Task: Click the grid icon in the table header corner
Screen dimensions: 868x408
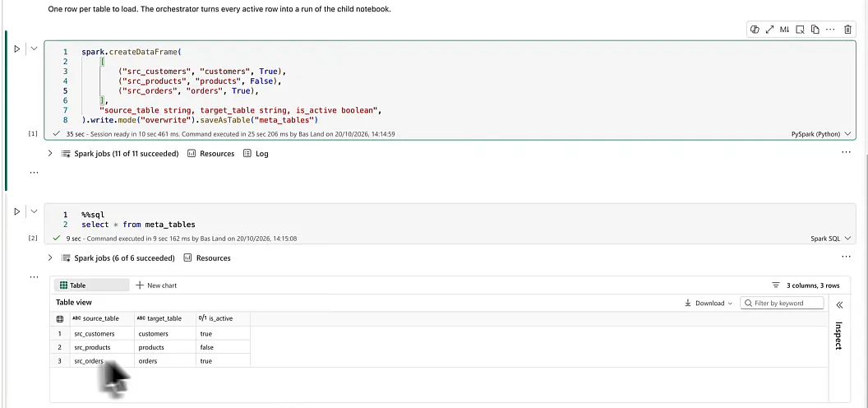Action: [60, 319]
